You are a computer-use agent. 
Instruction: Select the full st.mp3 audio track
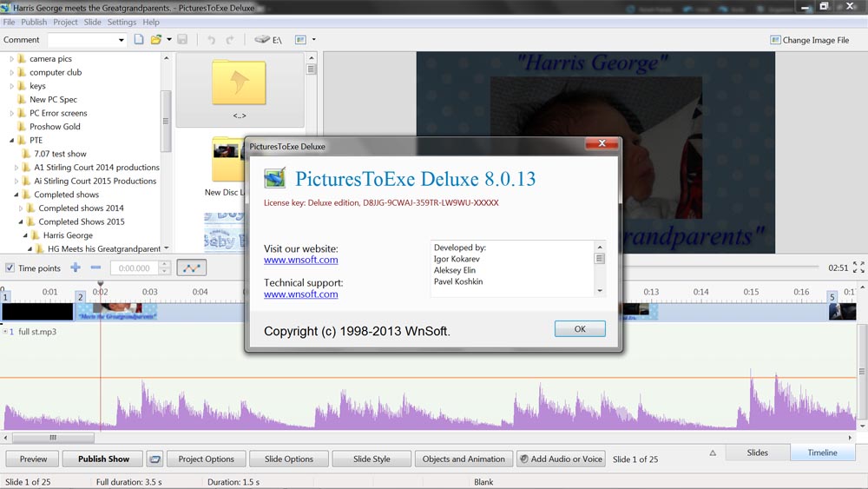point(37,332)
